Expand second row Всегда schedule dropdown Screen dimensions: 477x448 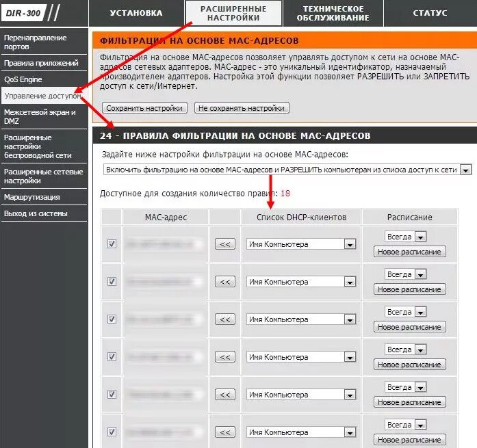(x=406, y=274)
